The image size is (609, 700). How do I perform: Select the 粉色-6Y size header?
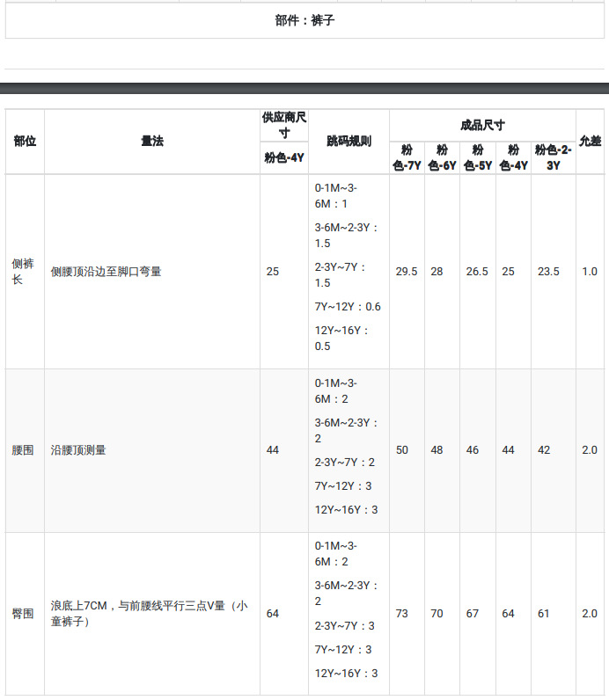pyautogui.click(x=442, y=157)
